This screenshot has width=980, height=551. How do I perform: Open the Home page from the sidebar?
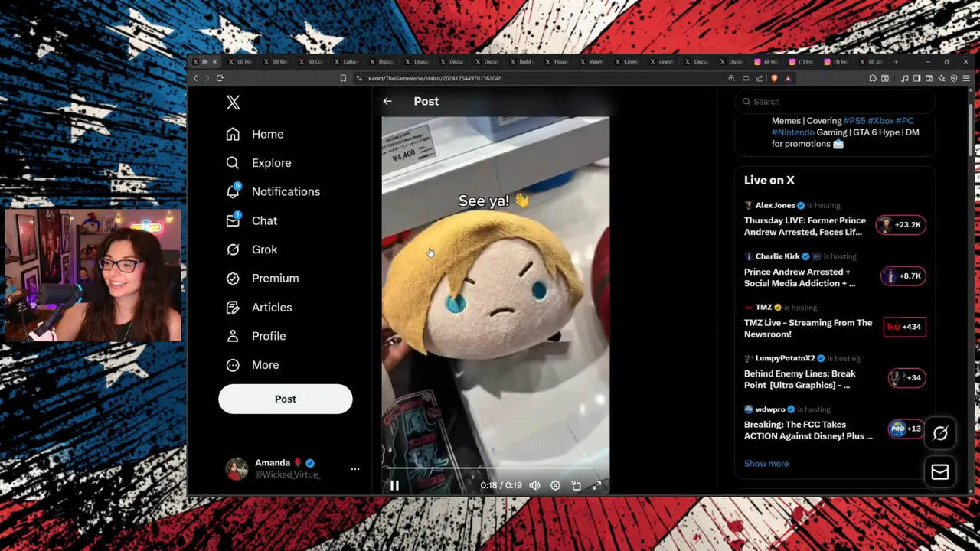point(255,134)
